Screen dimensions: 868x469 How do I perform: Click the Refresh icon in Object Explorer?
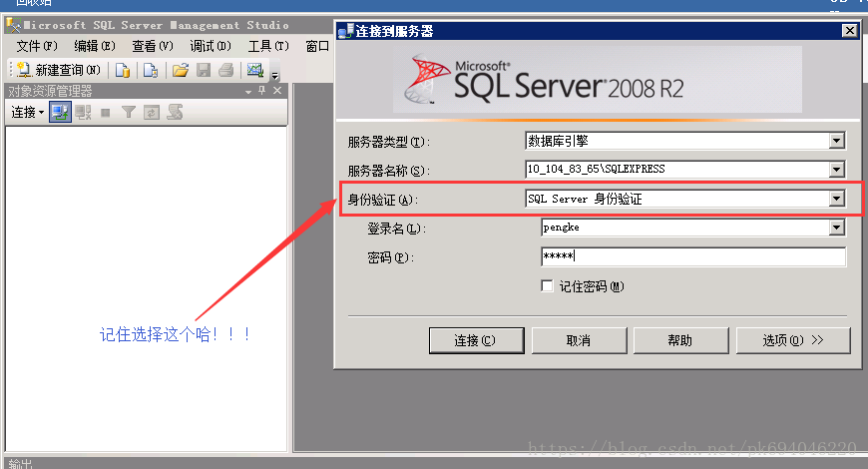151,113
